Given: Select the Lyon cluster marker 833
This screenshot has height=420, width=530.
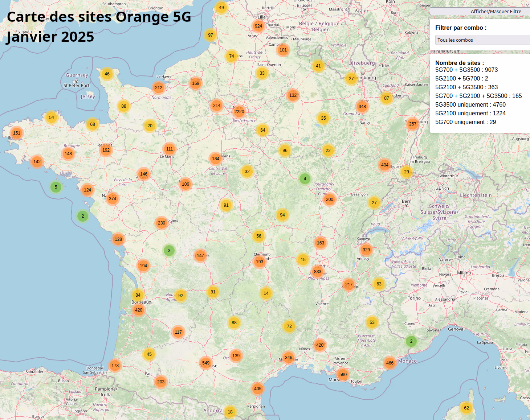Looking at the screenshot, I should (x=318, y=272).
